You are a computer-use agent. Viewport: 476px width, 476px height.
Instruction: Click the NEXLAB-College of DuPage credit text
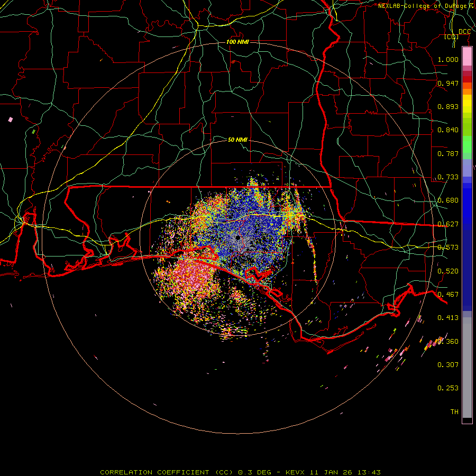tap(426, 6)
